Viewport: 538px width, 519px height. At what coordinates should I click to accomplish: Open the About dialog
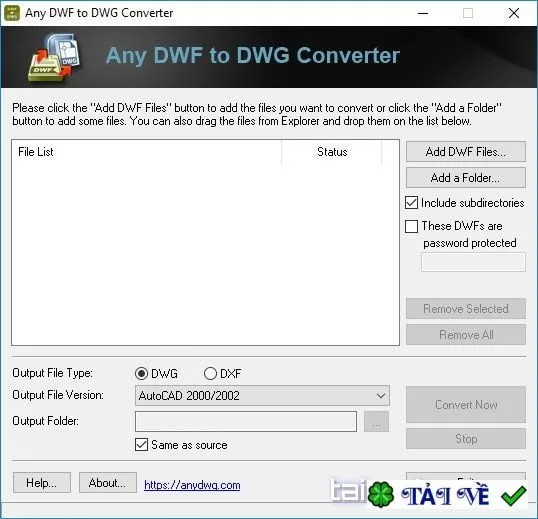(108, 483)
